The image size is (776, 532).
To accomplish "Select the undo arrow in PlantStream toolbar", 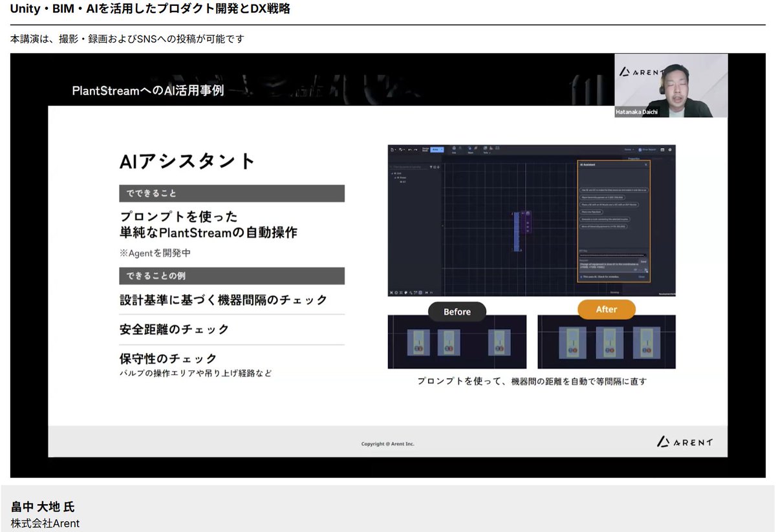I will pos(409,149).
